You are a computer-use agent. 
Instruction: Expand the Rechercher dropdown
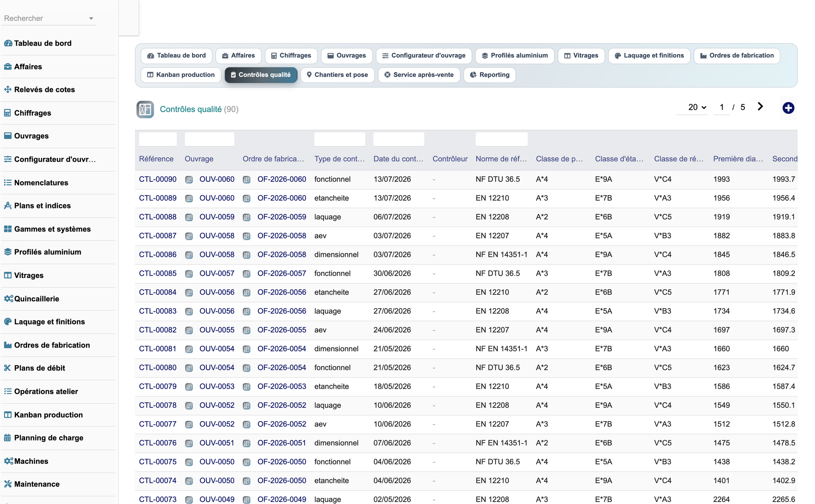91,18
